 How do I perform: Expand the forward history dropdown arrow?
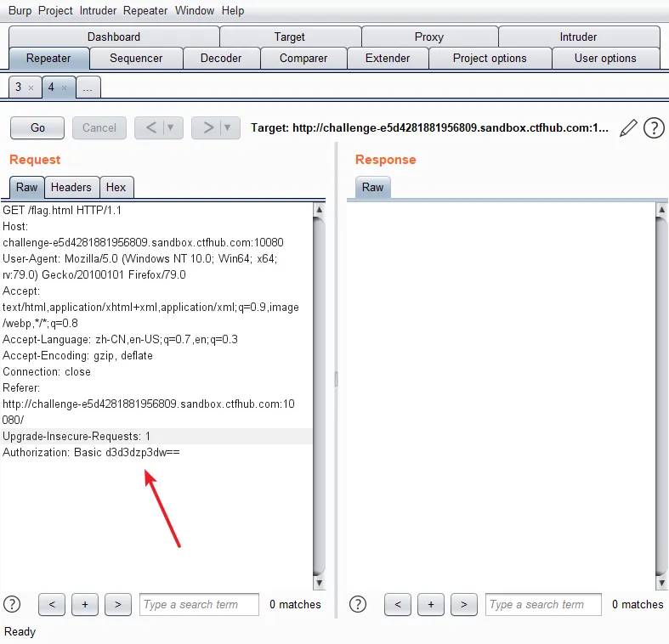228,127
